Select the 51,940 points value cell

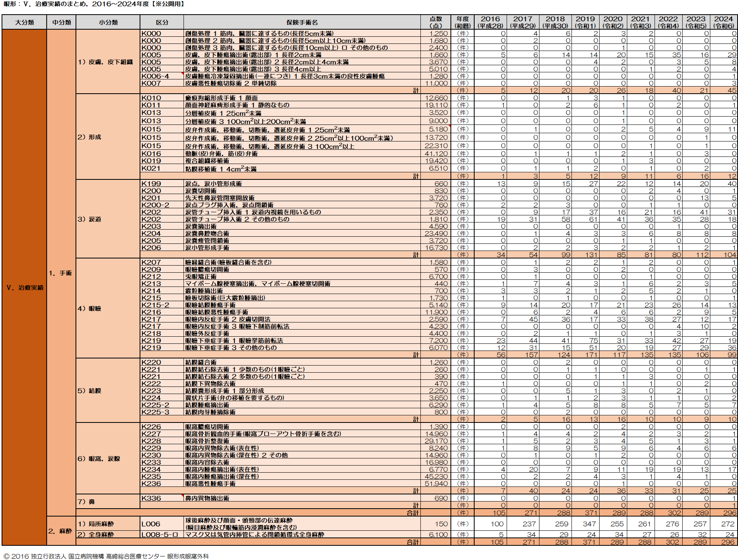tap(436, 484)
